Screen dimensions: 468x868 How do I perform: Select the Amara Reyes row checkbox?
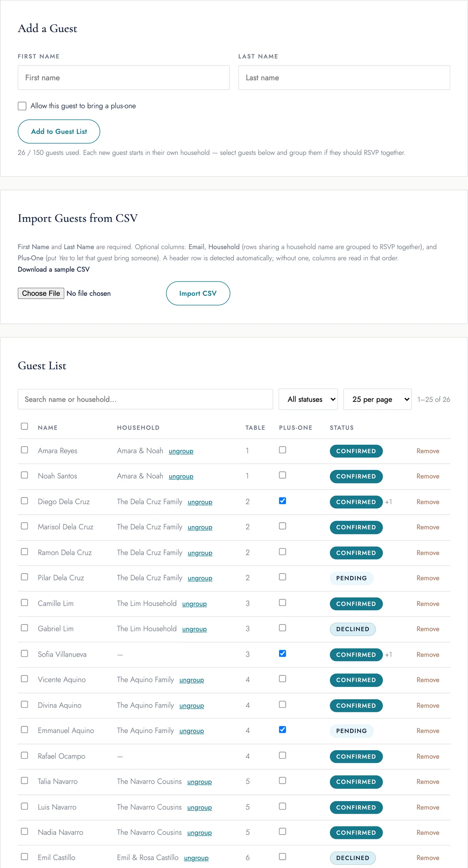coord(25,450)
